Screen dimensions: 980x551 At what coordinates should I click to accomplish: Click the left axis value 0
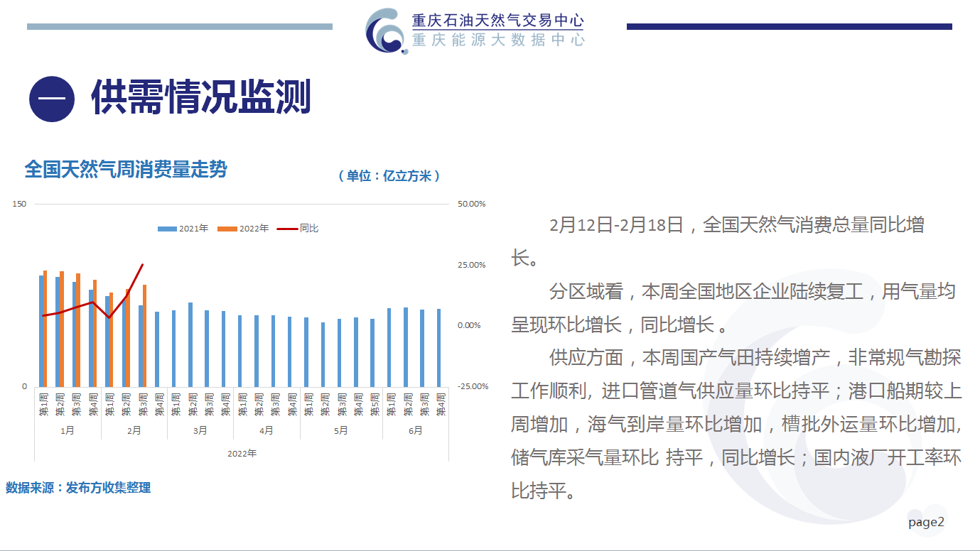click(x=24, y=386)
